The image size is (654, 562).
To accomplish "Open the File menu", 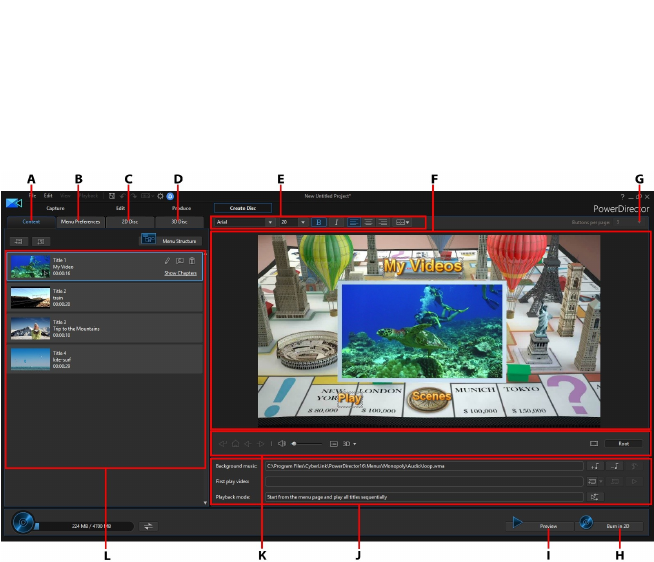I will coord(32,196).
